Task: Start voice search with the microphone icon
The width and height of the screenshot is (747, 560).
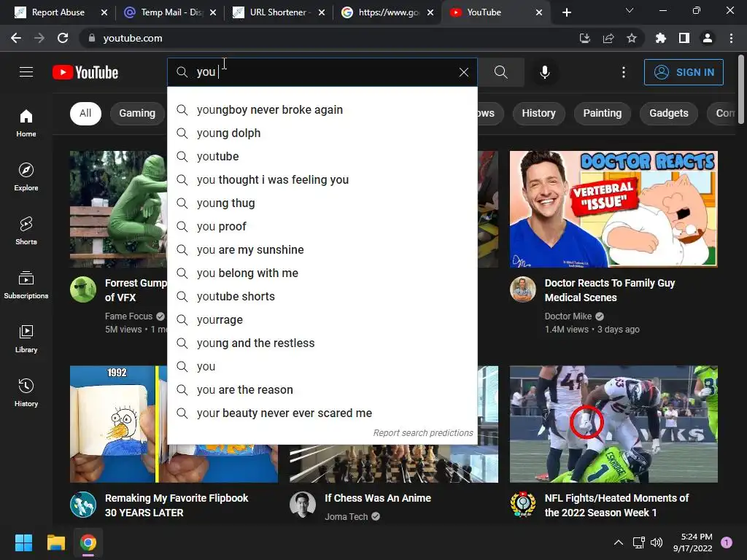Action: 544,72
